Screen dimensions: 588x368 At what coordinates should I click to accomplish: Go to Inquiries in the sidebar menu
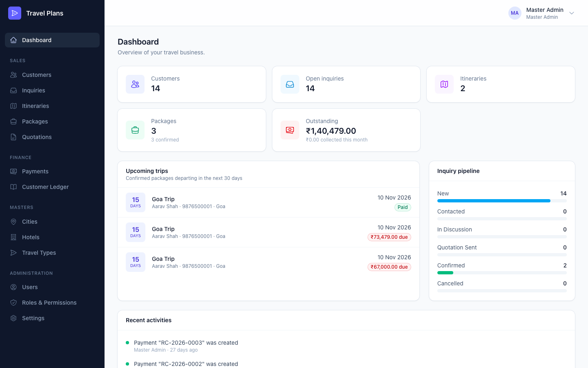pos(52,90)
